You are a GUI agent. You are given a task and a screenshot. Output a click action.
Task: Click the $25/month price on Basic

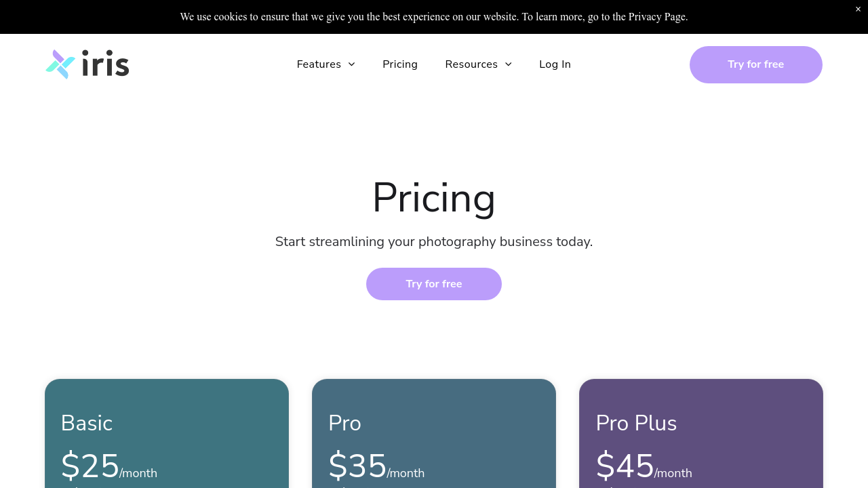108,466
